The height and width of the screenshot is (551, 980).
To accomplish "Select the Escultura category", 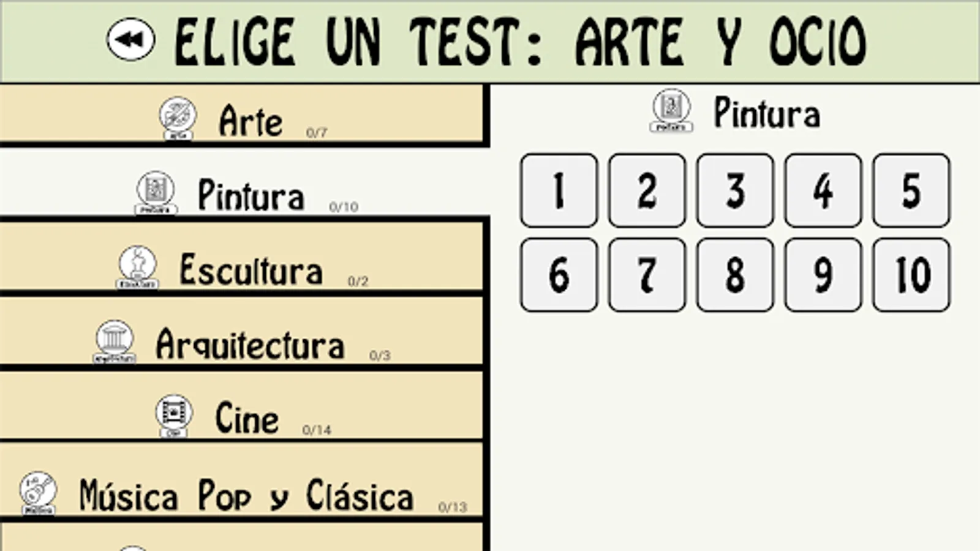I will [x=241, y=257].
